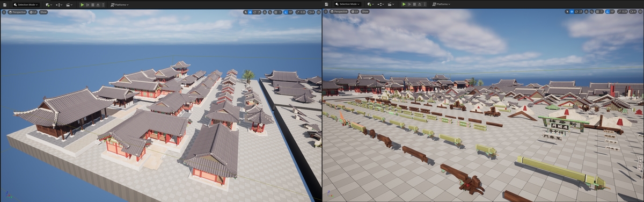644x202 pixels.
Task: Click the Play button in left editor
Action: pyautogui.click(x=82, y=5)
